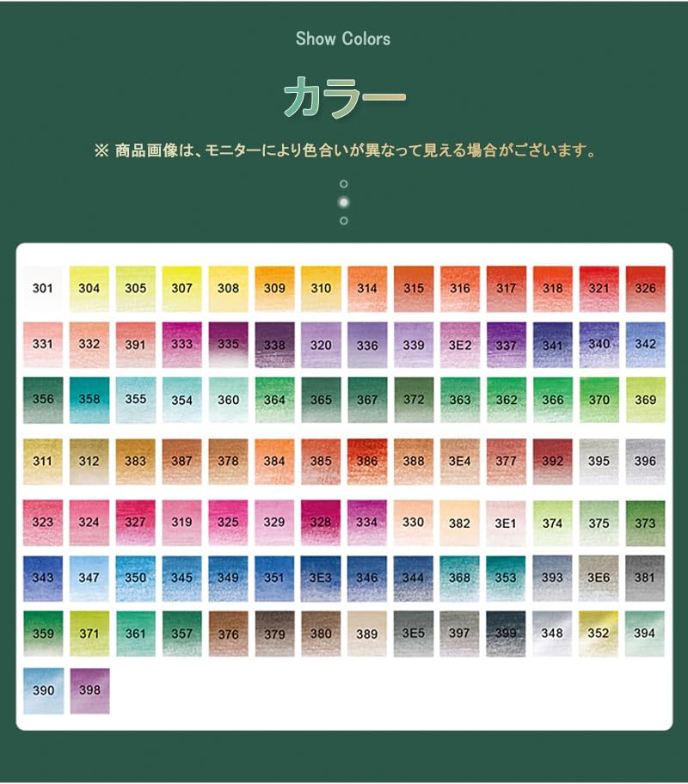Click the 376 brown swatch

click(228, 634)
